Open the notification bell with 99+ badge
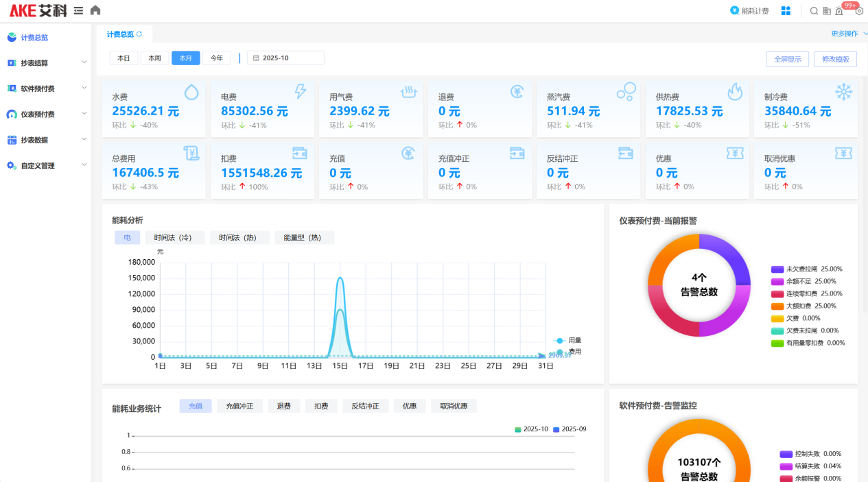 click(x=839, y=11)
